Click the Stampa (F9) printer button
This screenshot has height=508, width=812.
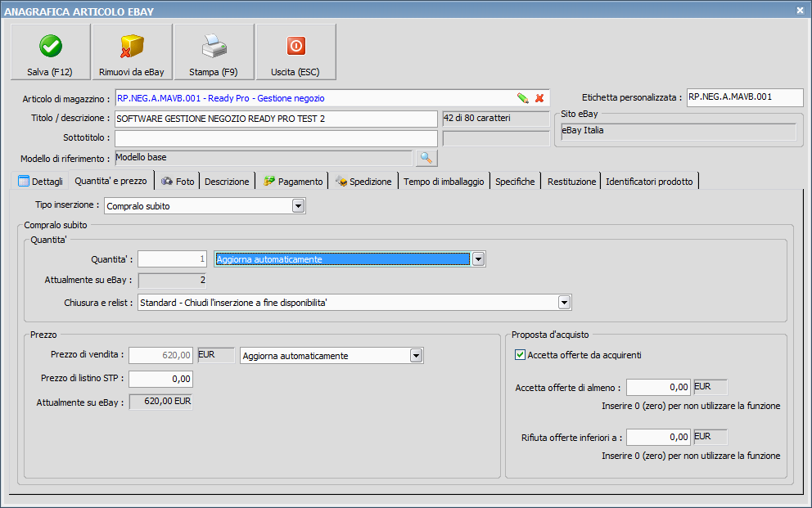(214, 52)
